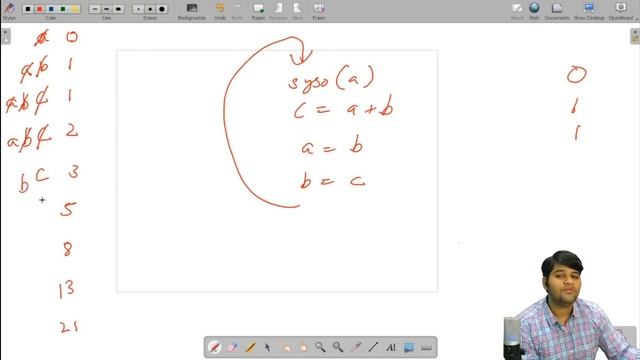Click Show Desktop button
Screen dimensions: 640x360
[589, 11]
